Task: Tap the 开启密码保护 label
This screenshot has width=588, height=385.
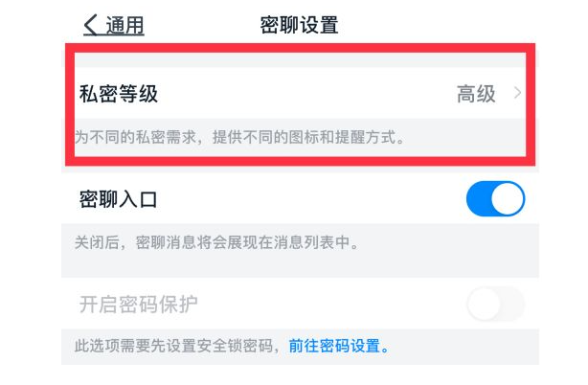Action: point(138,306)
